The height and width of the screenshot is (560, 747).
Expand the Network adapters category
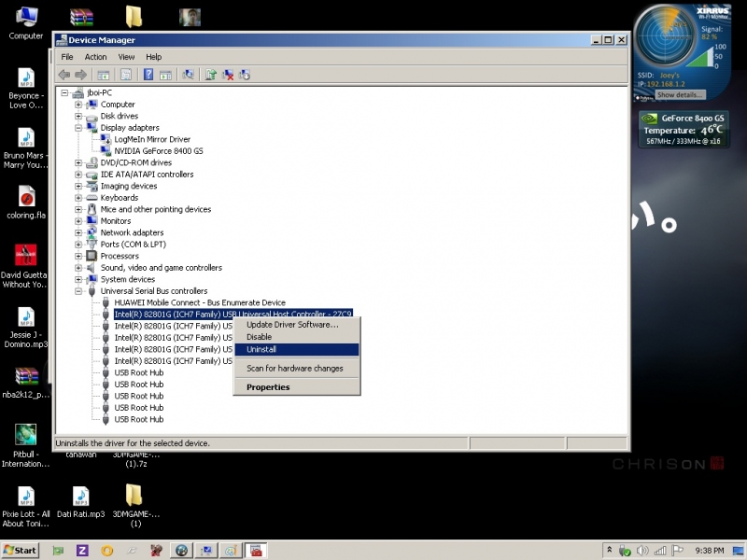(x=79, y=232)
